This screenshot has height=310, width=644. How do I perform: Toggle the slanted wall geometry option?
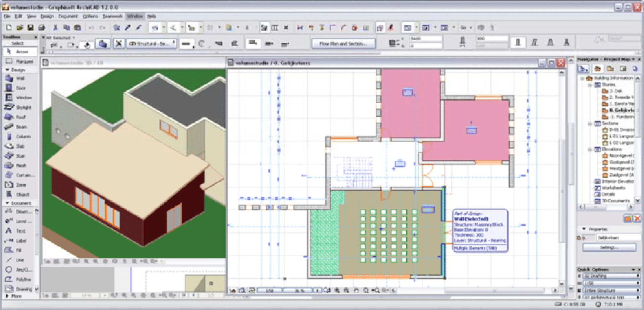534,42
